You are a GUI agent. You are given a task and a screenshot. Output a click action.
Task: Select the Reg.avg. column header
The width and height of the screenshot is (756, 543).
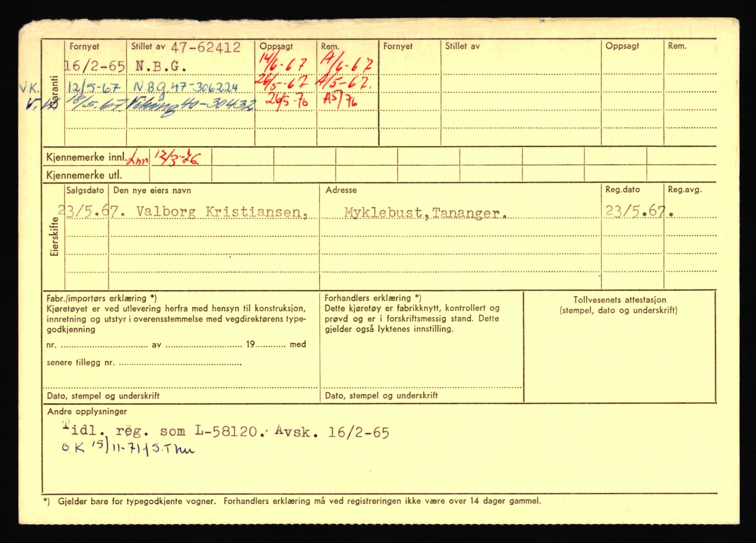(x=685, y=190)
